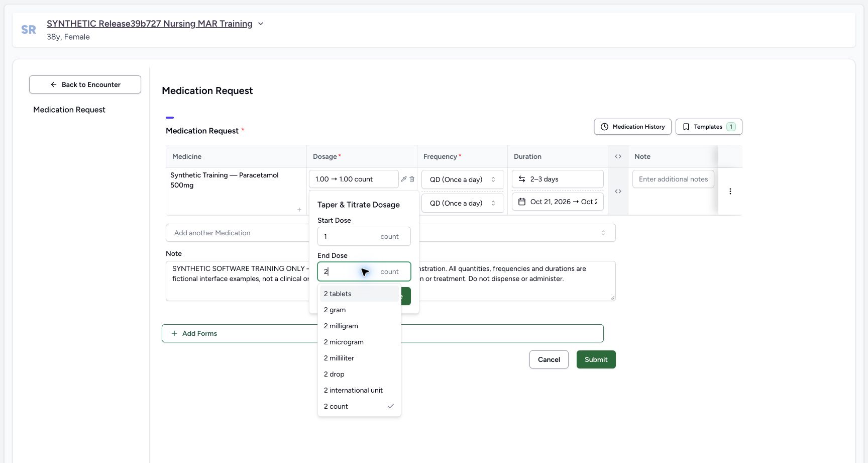Open the Templates button
This screenshot has height=463, width=868.
709,127
